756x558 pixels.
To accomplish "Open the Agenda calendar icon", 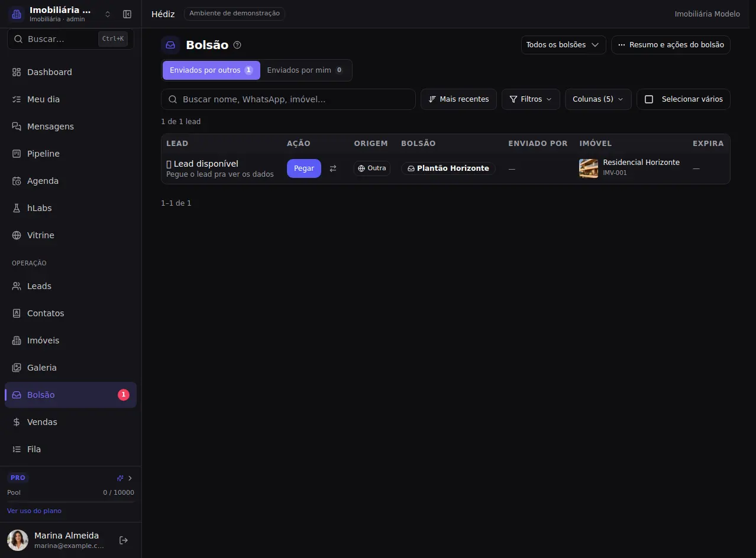I will (17, 181).
